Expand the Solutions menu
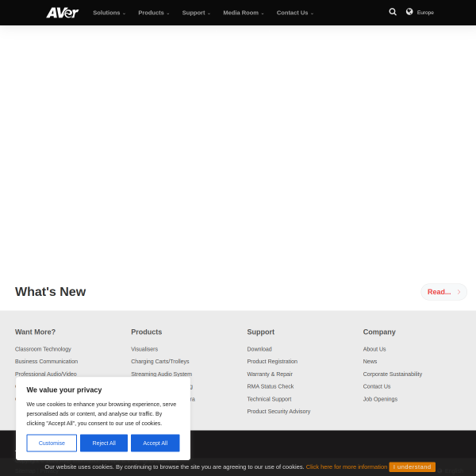The height and width of the screenshot is (476, 476). point(109,13)
